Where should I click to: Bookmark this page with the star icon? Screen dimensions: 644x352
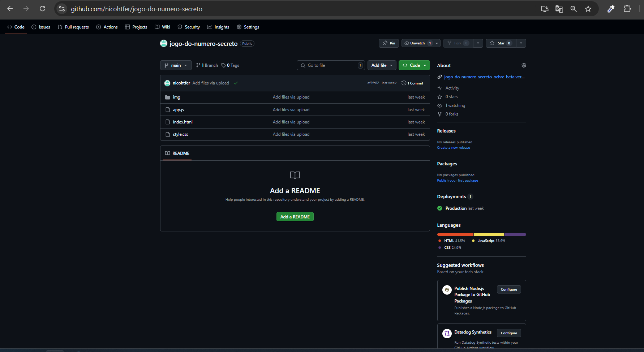[588, 9]
